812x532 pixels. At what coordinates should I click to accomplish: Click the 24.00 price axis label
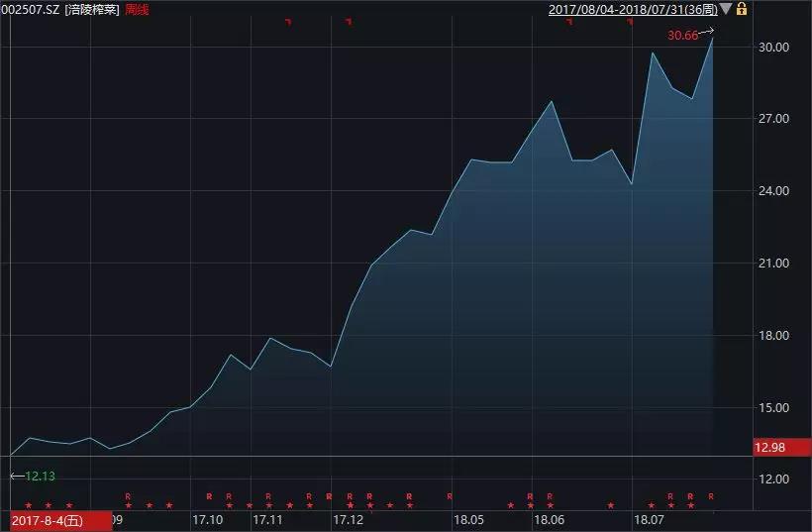(x=773, y=191)
